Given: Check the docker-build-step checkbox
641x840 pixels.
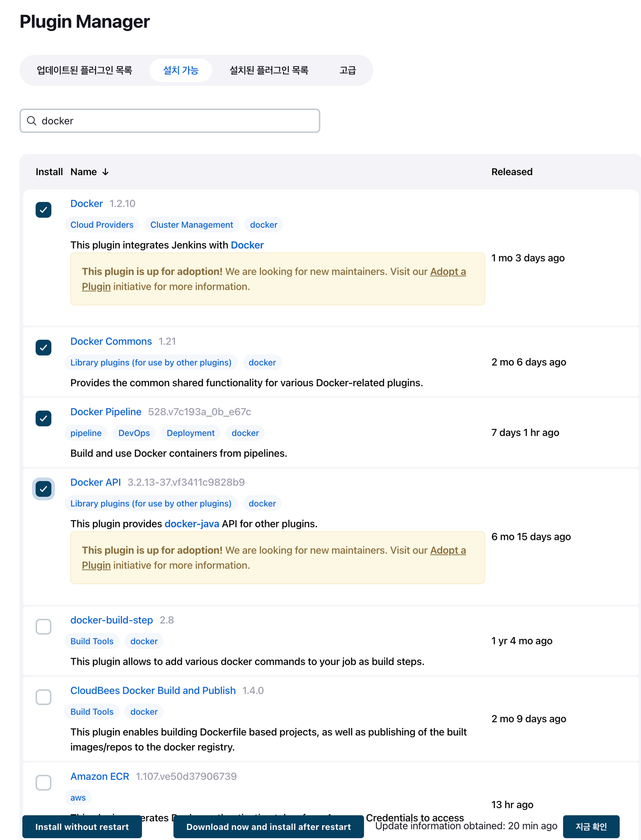Looking at the screenshot, I should coord(44,626).
